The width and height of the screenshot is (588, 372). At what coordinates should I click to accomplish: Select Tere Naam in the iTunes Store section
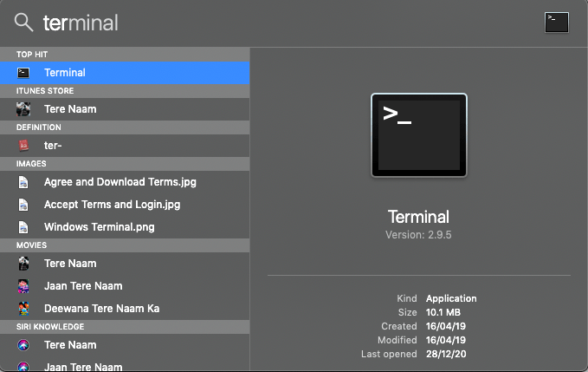tap(70, 109)
